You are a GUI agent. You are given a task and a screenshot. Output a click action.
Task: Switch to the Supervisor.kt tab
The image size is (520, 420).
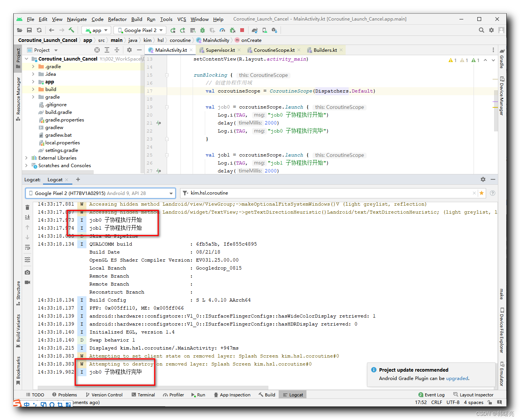[x=220, y=50]
